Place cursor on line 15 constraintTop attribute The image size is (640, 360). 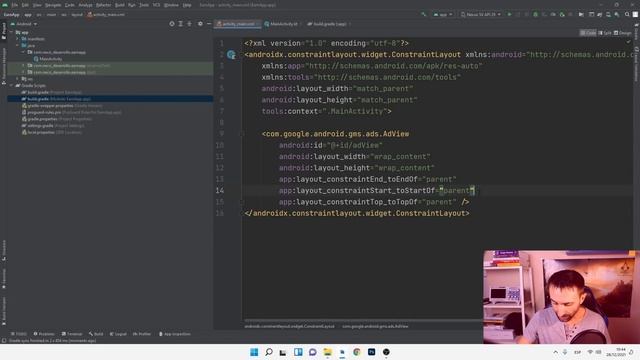pyautogui.click(x=374, y=202)
